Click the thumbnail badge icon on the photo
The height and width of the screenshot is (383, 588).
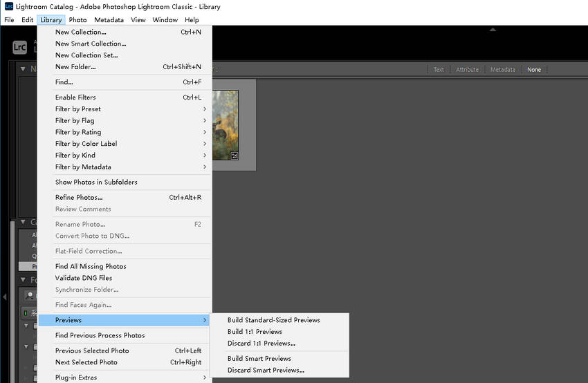pyautogui.click(x=235, y=156)
